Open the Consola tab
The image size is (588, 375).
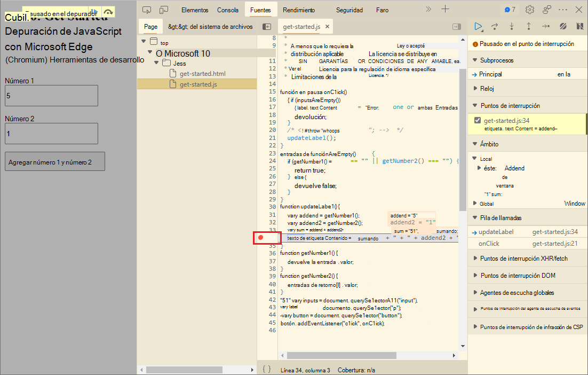click(228, 10)
